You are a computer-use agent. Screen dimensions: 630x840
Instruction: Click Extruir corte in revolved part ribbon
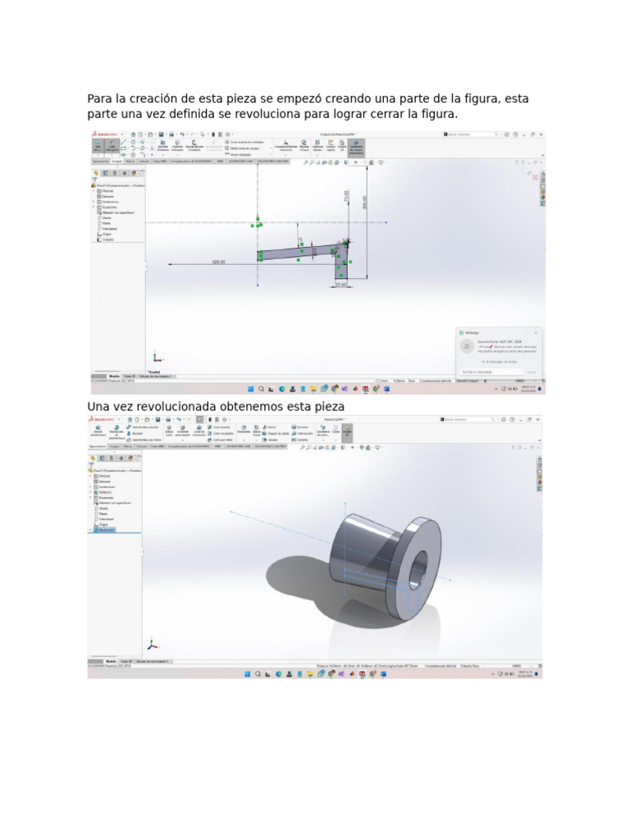169,430
